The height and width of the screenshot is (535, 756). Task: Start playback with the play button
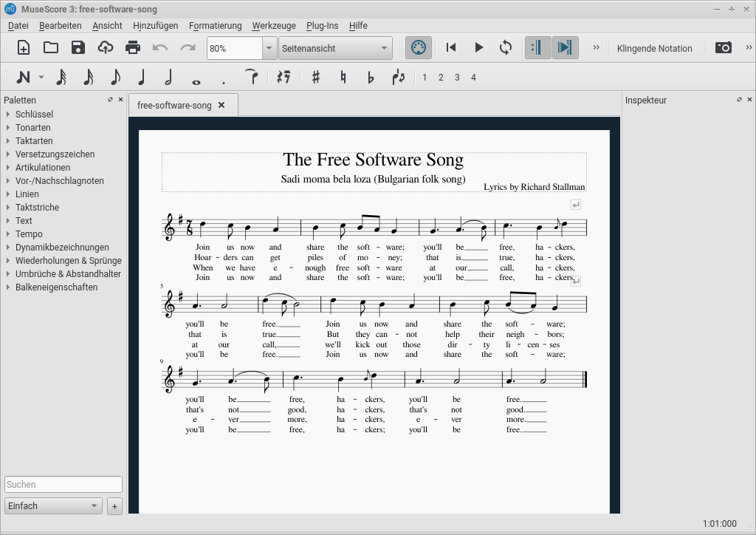(478, 48)
